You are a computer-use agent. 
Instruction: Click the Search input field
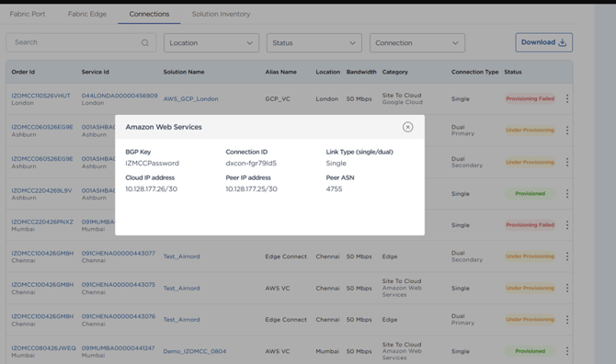(x=81, y=42)
